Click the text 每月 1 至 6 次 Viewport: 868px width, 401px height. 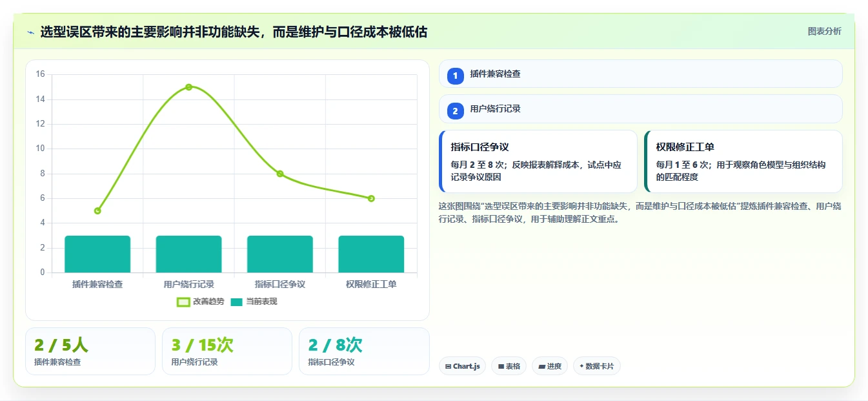(683, 165)
